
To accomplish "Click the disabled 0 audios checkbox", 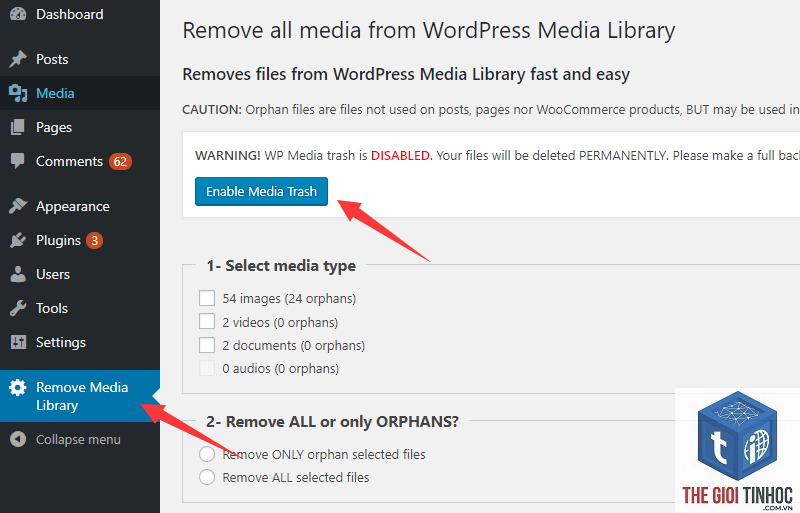I will pos(207,368).
